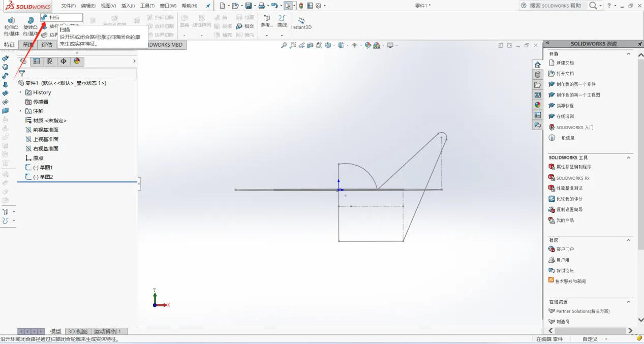Collapse the 在线资源 section
The height and width of the screenshot is (344, 644).
click(x=628, y=302)
